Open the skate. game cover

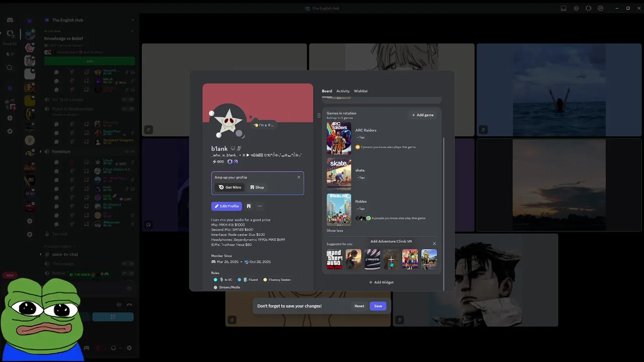click(x=339, y=174)
